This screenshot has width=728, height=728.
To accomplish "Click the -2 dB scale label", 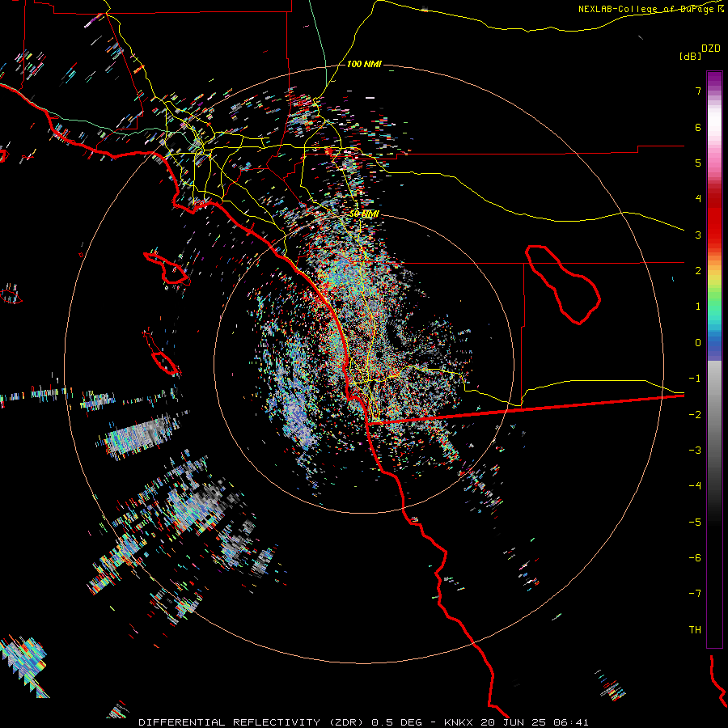I will (x=695, y=414).
